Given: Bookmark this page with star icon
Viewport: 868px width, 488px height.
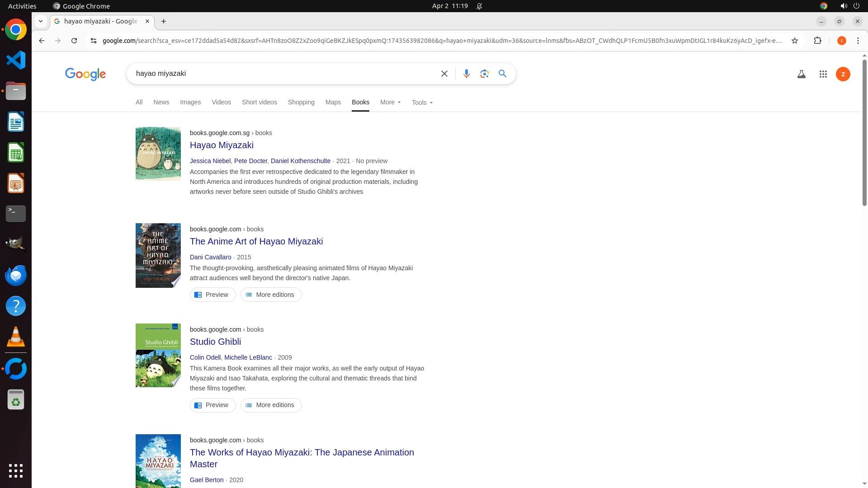Looking at the screenshot, I should pos(795,41).
